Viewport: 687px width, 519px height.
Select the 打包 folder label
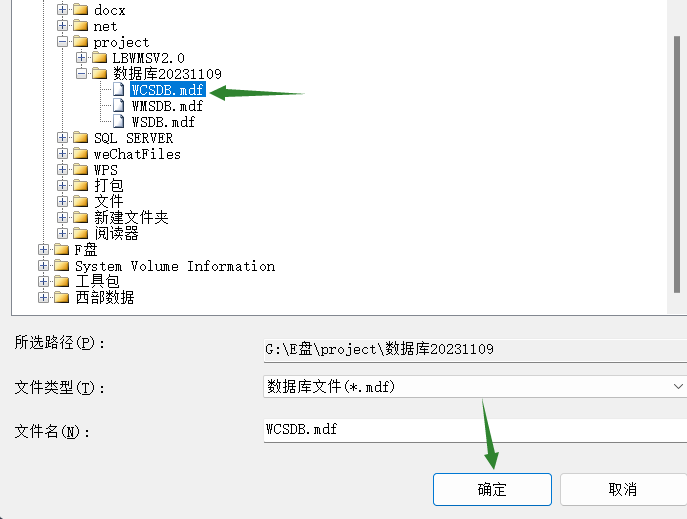[x=109, y=186]
